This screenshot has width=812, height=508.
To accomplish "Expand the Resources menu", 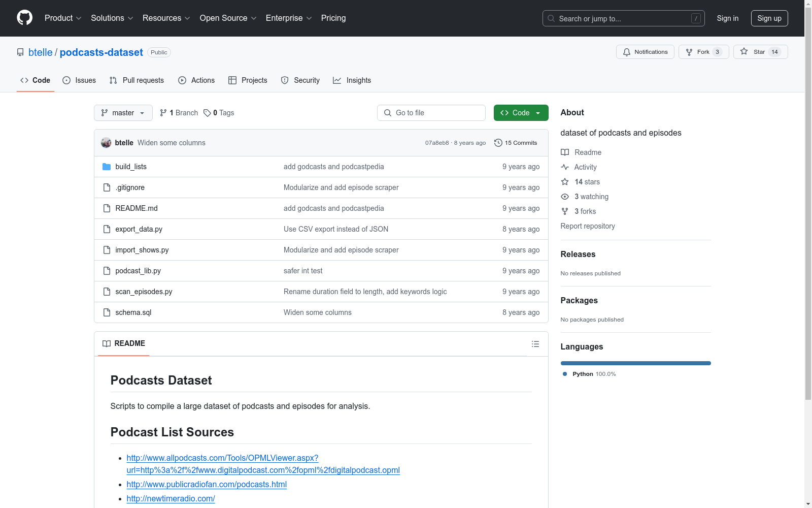I will click(166, 18).
